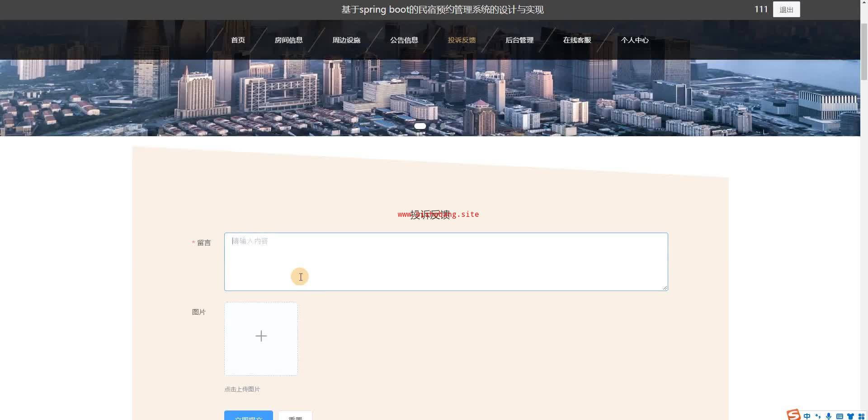Toggle Chinese/English mode via 中 icon
The image size is (868, 420).
pos(807,416)
